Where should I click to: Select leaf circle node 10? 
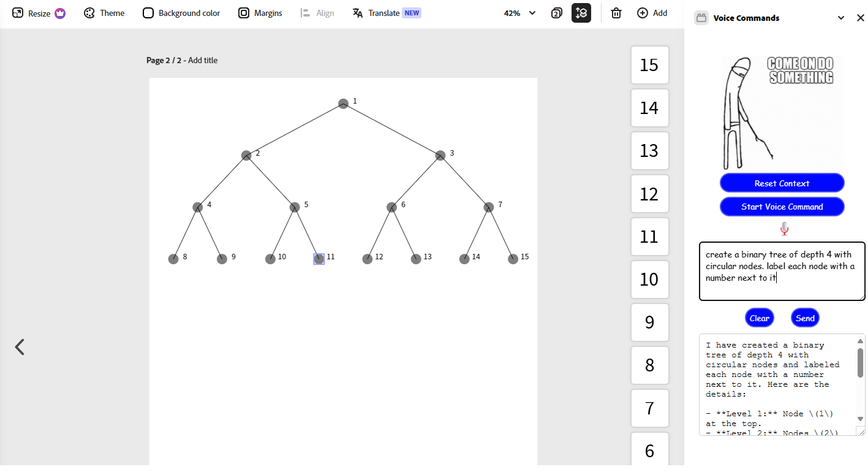(270, 259)
